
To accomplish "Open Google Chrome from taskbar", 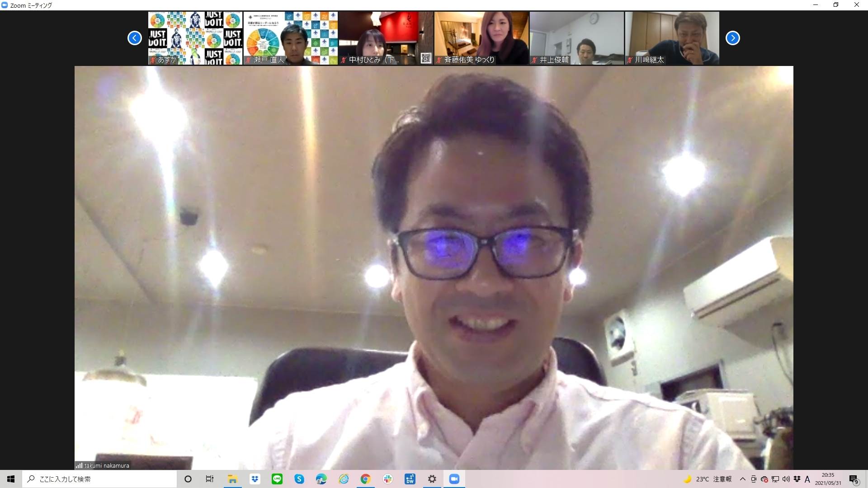I will [365, 479].
